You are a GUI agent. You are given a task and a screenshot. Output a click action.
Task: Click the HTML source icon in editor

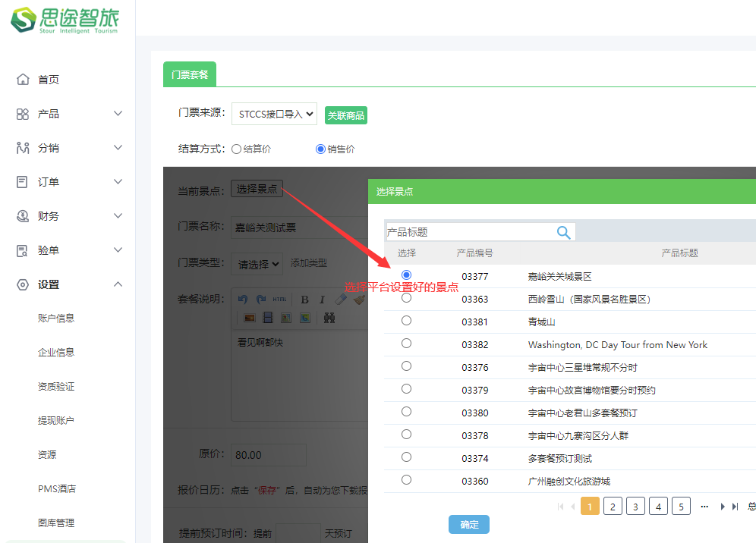[280, 299]
